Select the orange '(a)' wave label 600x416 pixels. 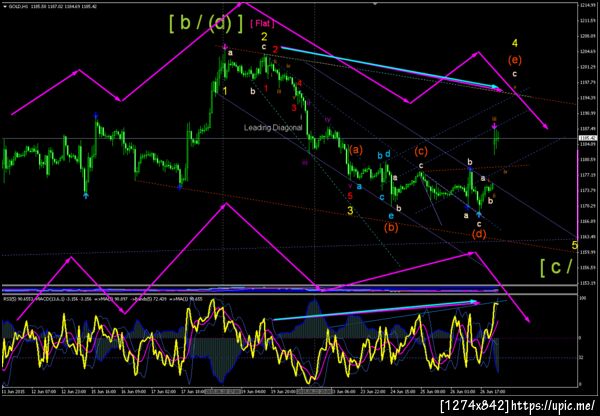[x=355, y=150]
